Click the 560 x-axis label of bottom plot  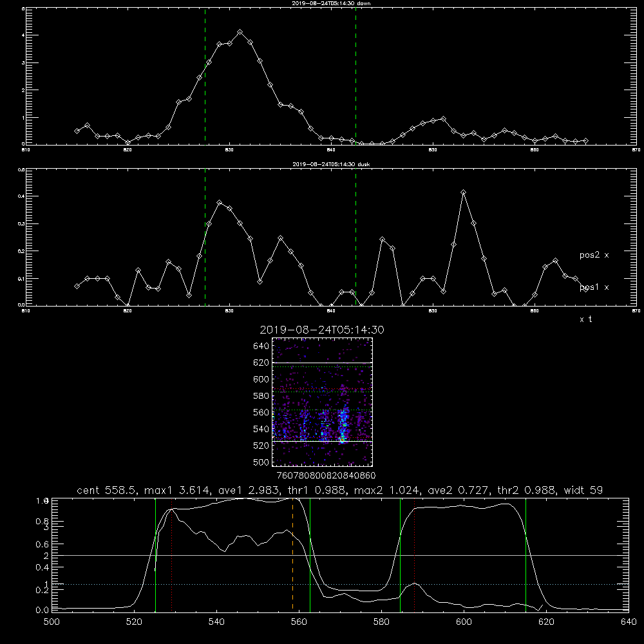point(299,622)
